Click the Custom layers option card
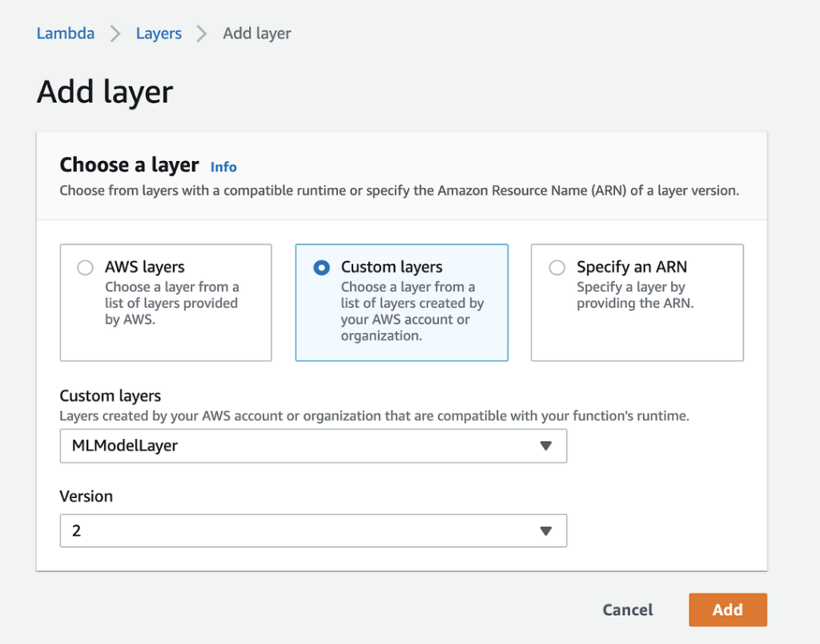Screen dimensions: 820x644 [401, 303]
